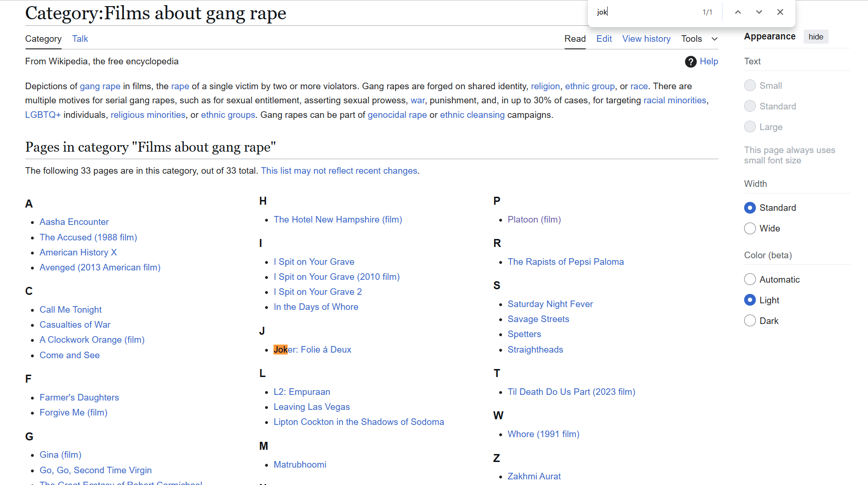The height and width of the screenshot is (485, 868).
Task: Select the Small text size option
Action: pyautogui.click(x=750, y=85)
